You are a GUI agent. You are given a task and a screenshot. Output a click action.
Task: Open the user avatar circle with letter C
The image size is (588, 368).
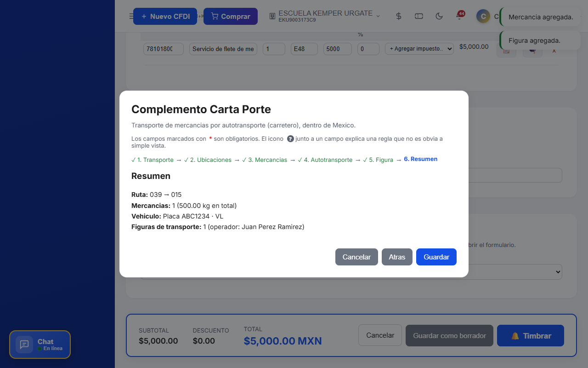coord(483,17)
